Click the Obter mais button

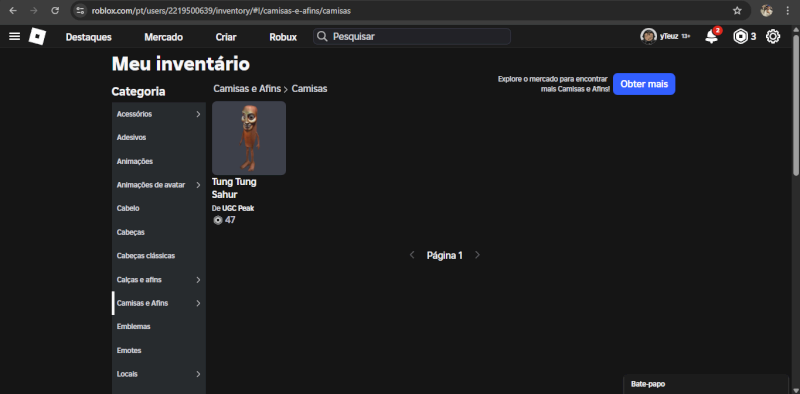[644, 84]
